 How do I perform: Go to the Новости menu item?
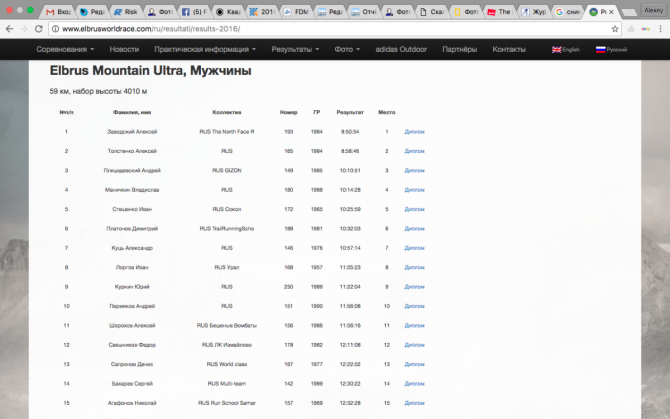124,49
